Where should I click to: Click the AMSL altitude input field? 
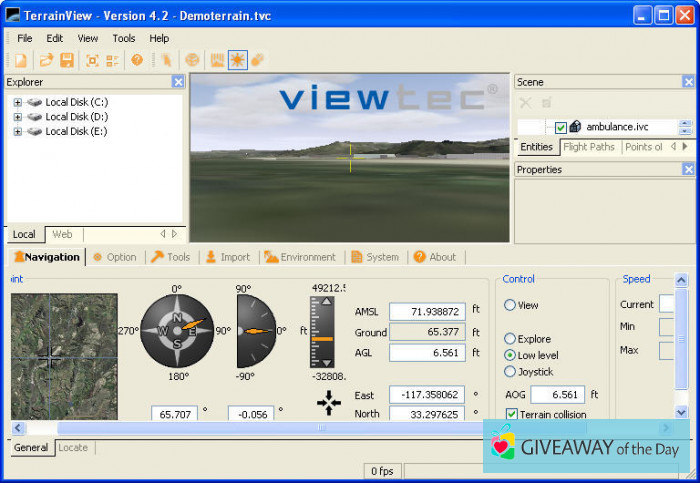coord(427,312)
